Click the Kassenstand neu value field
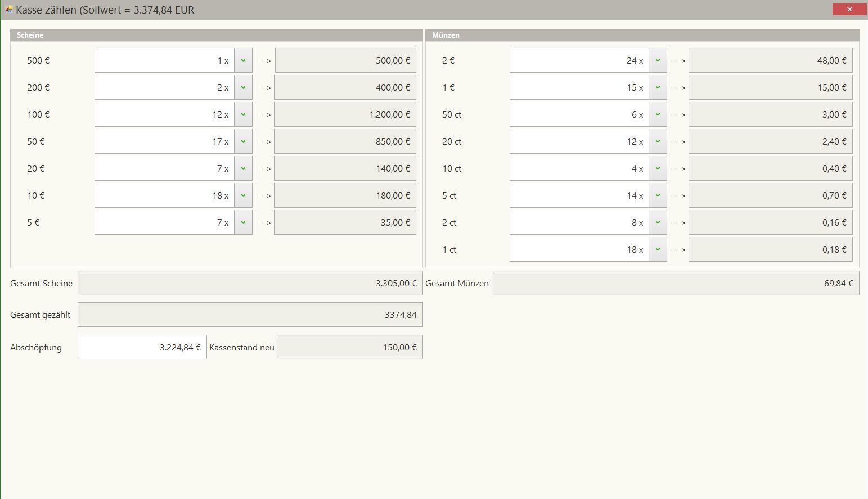This screenshot has height=499, width=868. pos(349,347)
